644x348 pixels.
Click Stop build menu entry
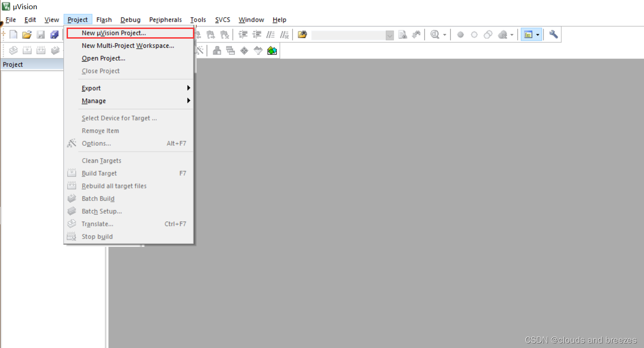pyautogui.click(x=129, y=236)
